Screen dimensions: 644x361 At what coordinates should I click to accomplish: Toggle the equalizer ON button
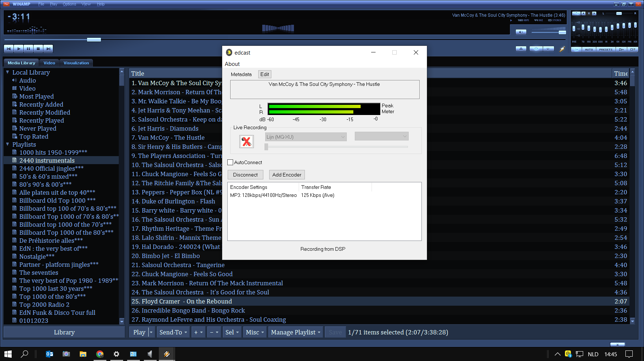[x=576, y=49]
